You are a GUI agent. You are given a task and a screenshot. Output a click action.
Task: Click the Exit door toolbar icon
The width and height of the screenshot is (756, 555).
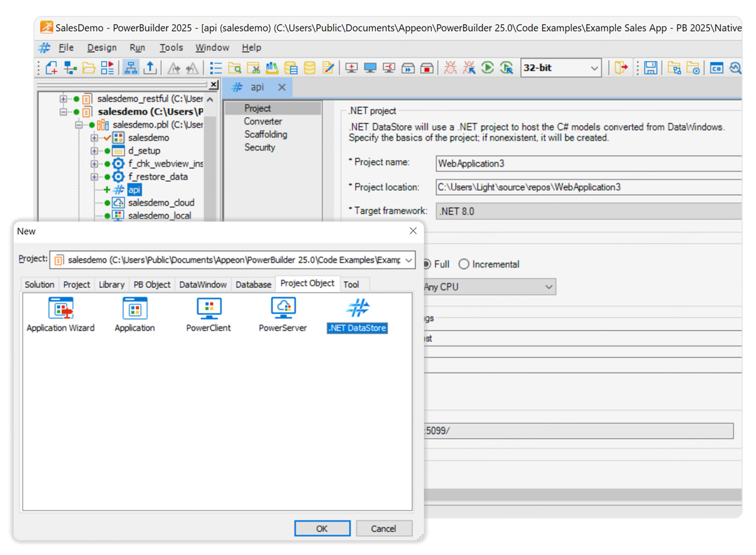621,68
